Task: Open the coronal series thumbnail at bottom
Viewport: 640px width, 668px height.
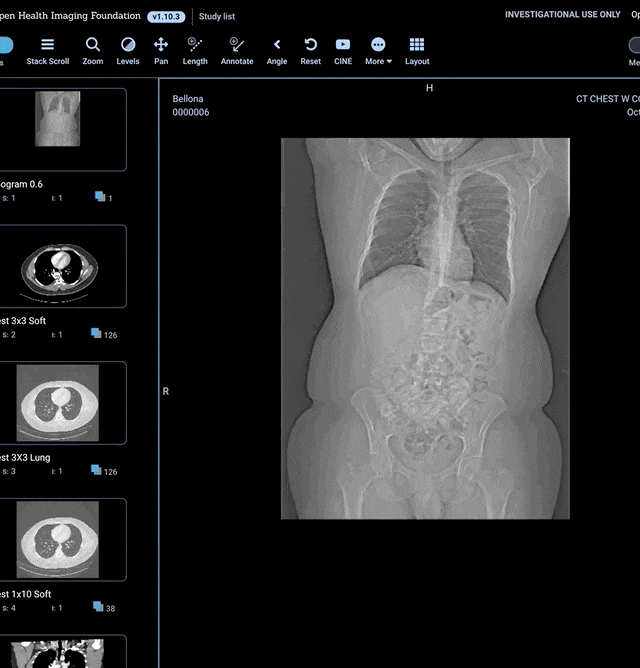Action: pos(63,652)
